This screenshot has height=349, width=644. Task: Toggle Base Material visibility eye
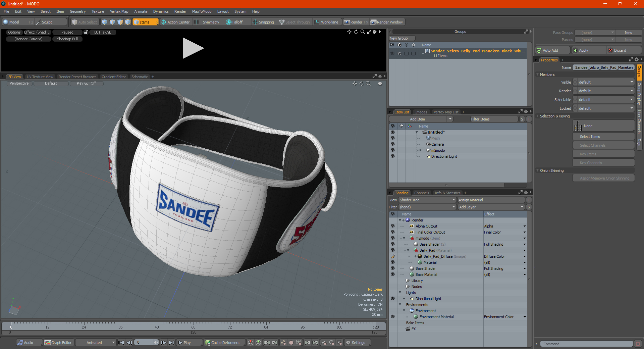pyautogui.click(x=392, y=275)
